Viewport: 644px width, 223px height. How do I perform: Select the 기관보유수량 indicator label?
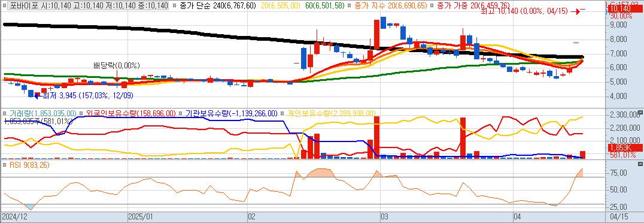tap(232, 113)
